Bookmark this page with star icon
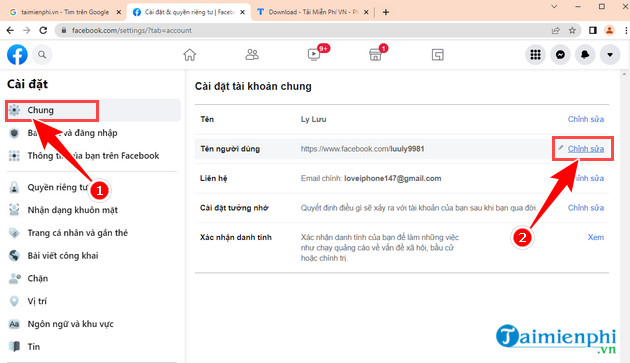The image size is (630, 363). (572, 30)
